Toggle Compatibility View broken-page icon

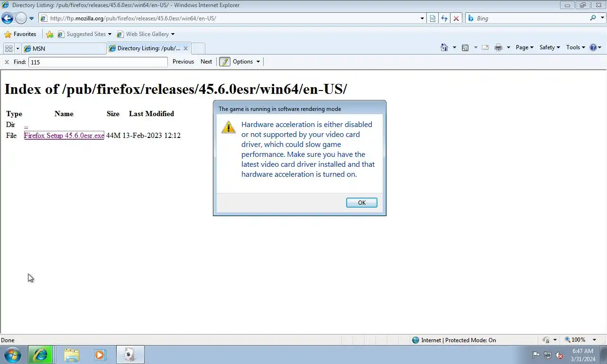coord(432,18)
